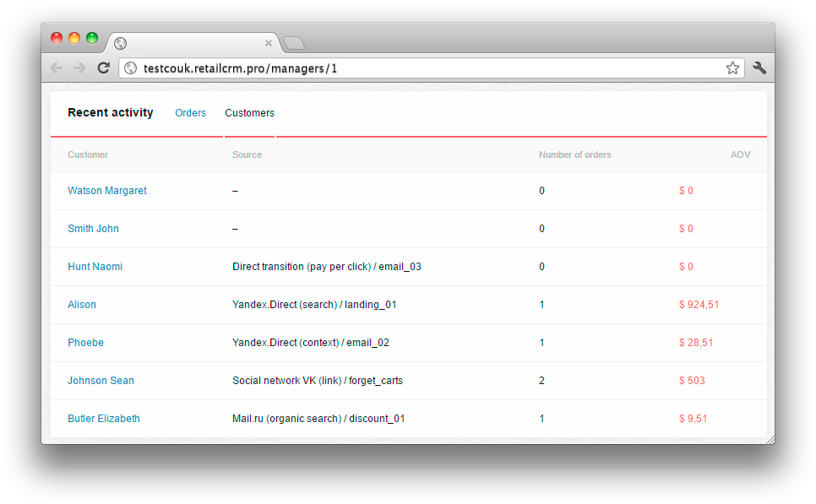Select the source cell 'Direct transition (pay per click) / email_03'
Screen dimensions: 816x504
(x=327, y=266)
